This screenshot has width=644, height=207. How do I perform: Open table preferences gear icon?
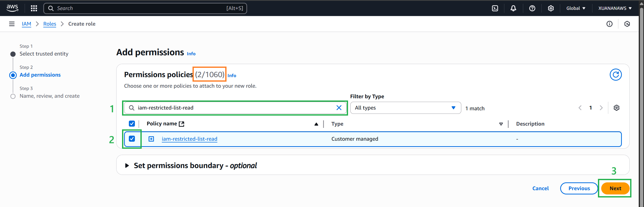pos(616,108)
